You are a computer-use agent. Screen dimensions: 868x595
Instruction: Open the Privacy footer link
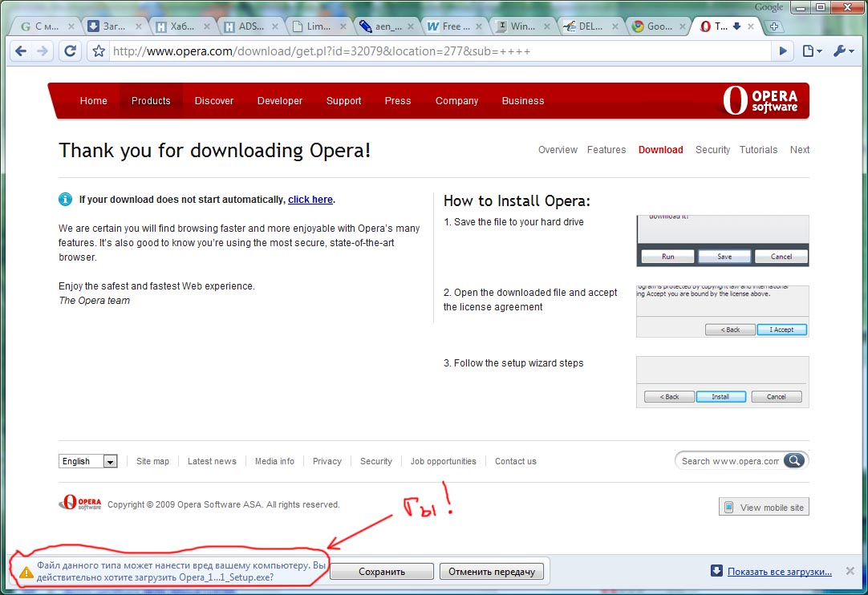tap(327, 461)
